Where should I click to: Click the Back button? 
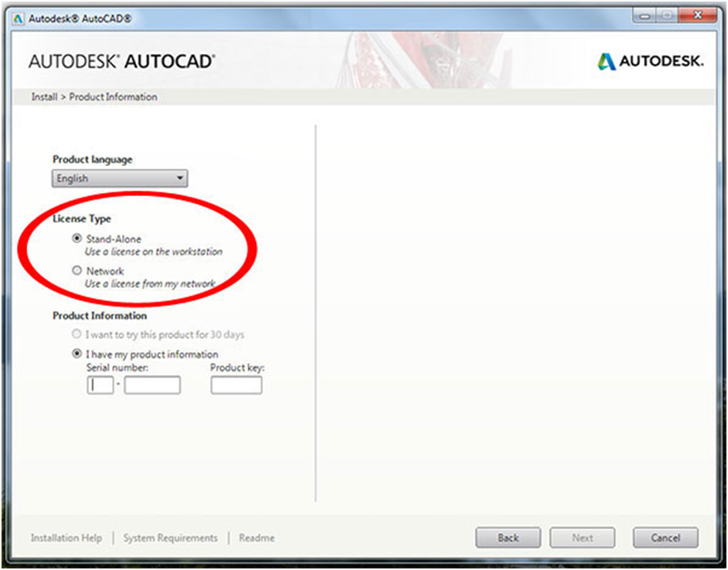tap(508, 538)
